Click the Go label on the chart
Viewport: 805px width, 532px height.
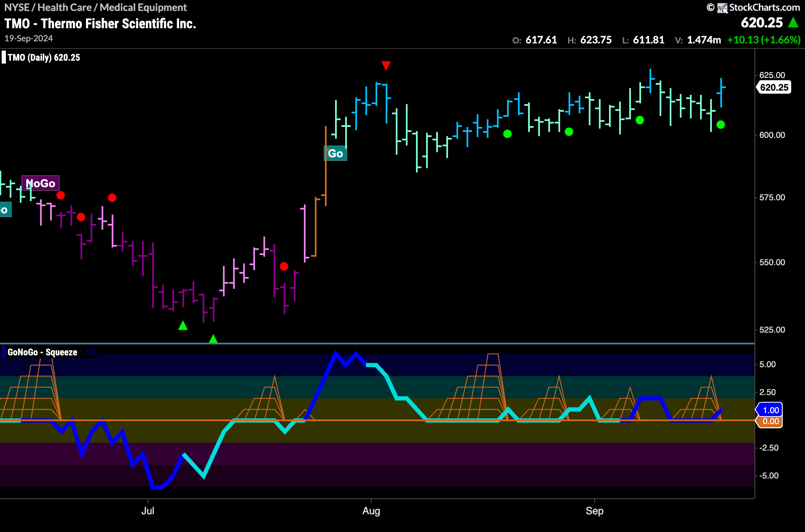(x=335, y=153)
